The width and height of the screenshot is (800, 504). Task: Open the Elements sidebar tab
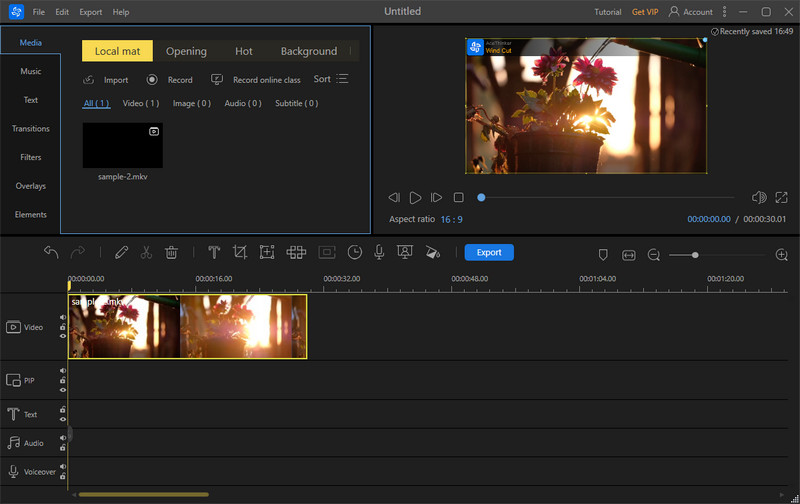(31, 214)
